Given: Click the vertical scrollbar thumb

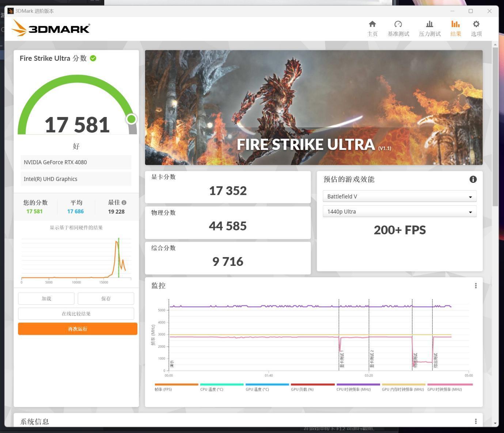Looking at the screenshot, I should click(495, 127).
